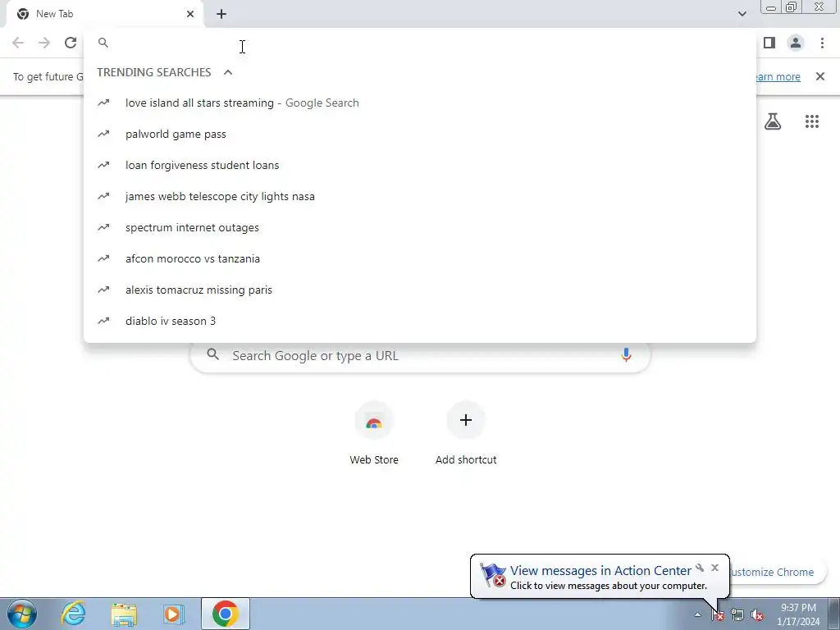Viewport: 840px width, 630px height.
Task: Select suggestion spectrum internet outages
Action: tap(420, 227)
